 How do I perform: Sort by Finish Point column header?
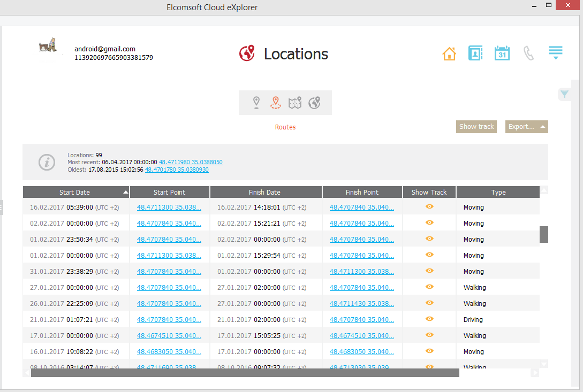point(362,192)
